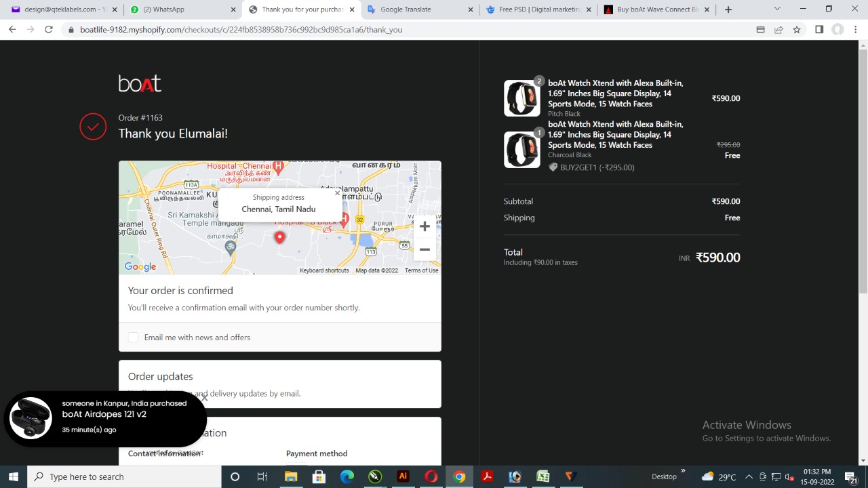Check 'Email me with news and offers'
Screen dimensions: 868x488
tap(134, 338)
